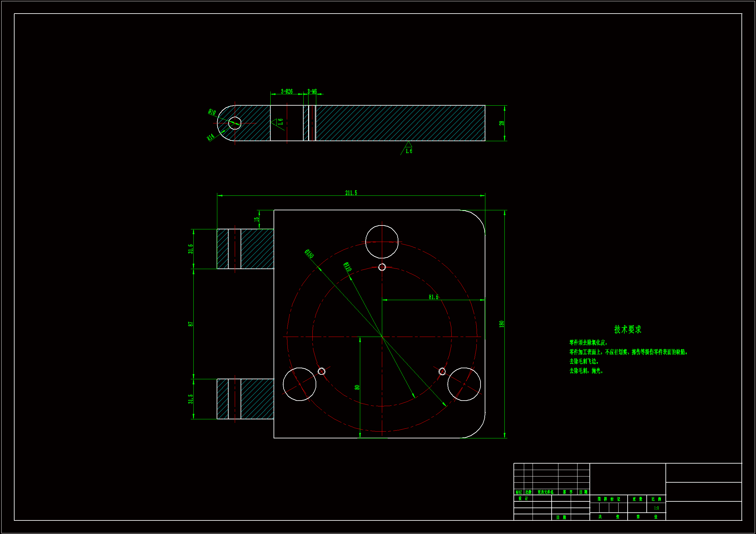Click the 1:1 scale value in title block
756x534 pixels.
pyautogui.click(x=656, y=508)
